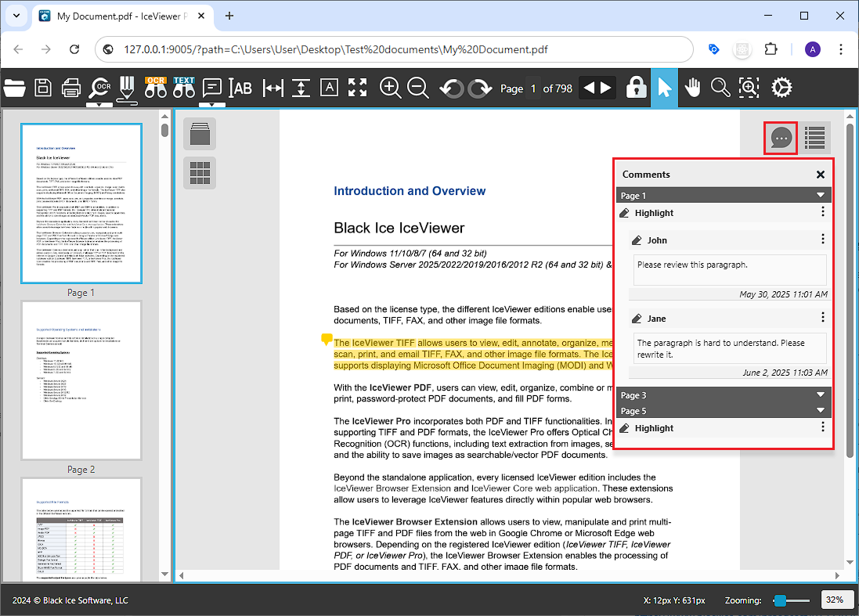The width and height of the screenshot is (859, 616).
Task: Zoom in with the plus magnifier
Action: (x=390, y=88)
